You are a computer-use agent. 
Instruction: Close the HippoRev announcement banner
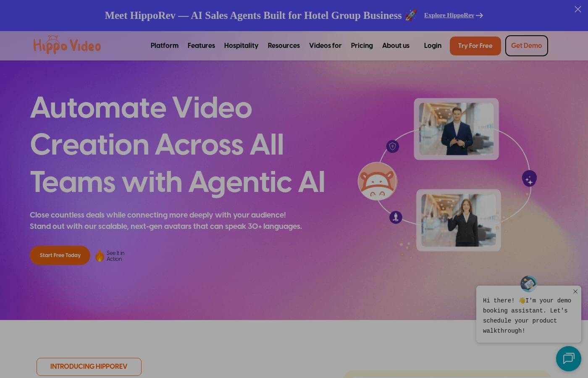578,9
